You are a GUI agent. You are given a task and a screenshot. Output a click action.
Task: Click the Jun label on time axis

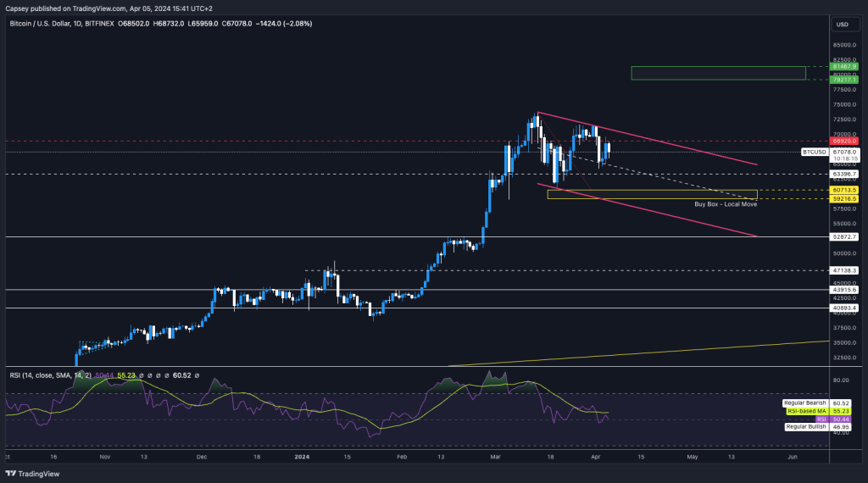pyautogui.click(x=793, y=457)
